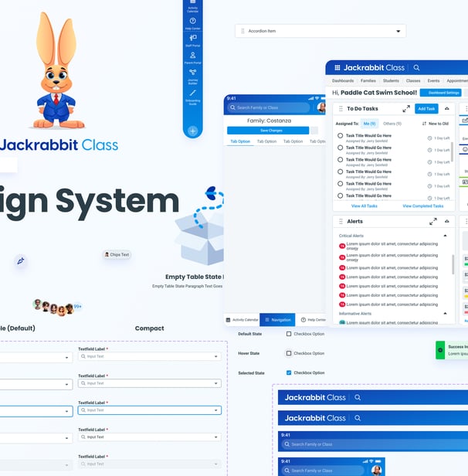The width and height of the screenshot is (468, 476).
Task: Tap Help Center in mobile bottom navigation
Action: point(313,320)
